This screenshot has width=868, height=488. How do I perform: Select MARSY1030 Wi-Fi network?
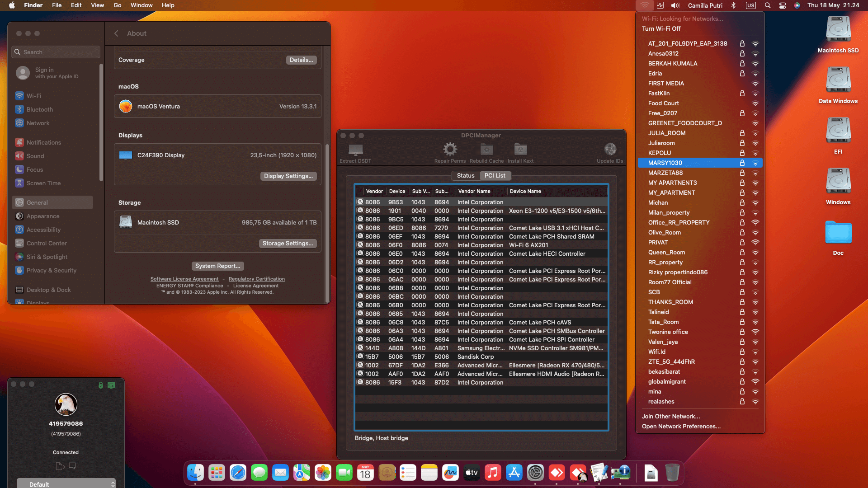coord(700,163)
